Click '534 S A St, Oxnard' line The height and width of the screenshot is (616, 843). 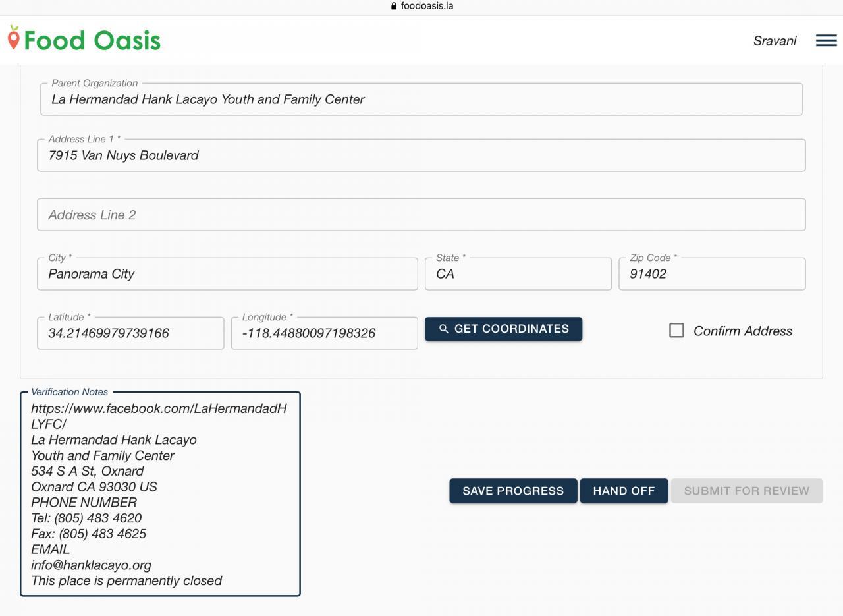87,471
